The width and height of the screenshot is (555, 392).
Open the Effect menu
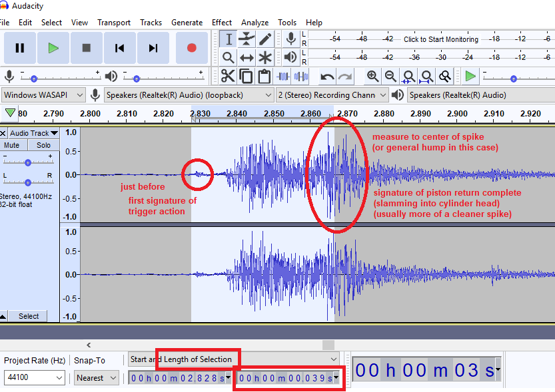(222, 22)
